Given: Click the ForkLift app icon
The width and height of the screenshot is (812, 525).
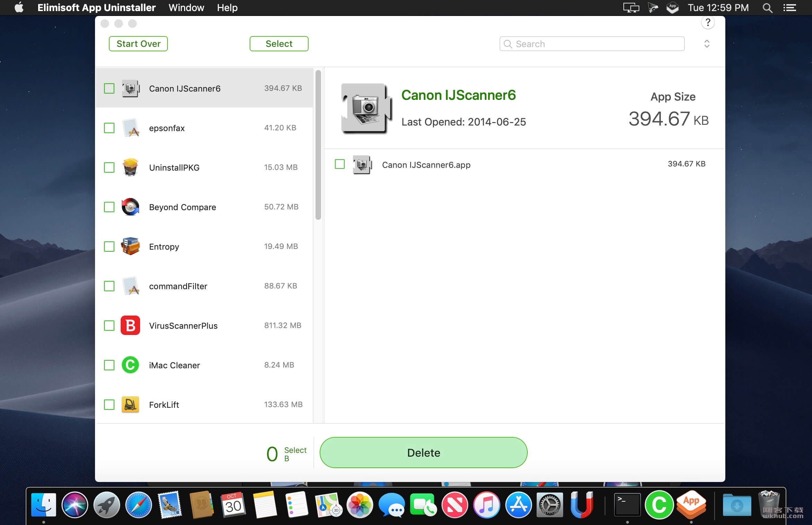Looking at the screenshot, I should coord(130,404).
